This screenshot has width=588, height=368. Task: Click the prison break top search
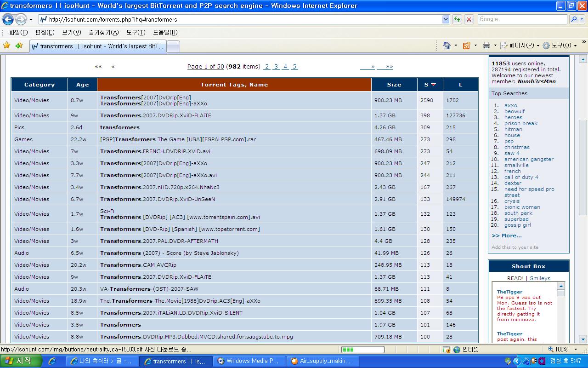point(520,123)
